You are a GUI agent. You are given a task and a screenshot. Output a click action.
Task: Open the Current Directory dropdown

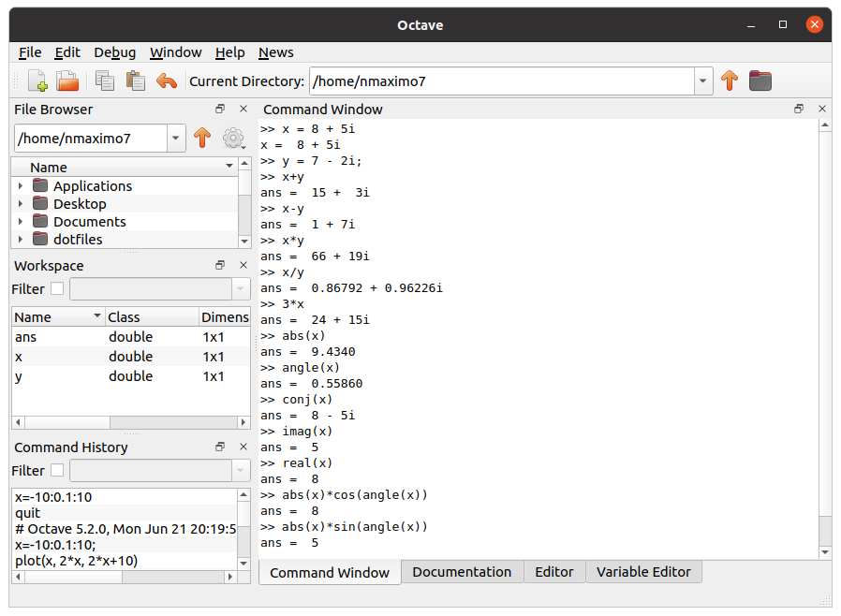click(x=702, y=81)
